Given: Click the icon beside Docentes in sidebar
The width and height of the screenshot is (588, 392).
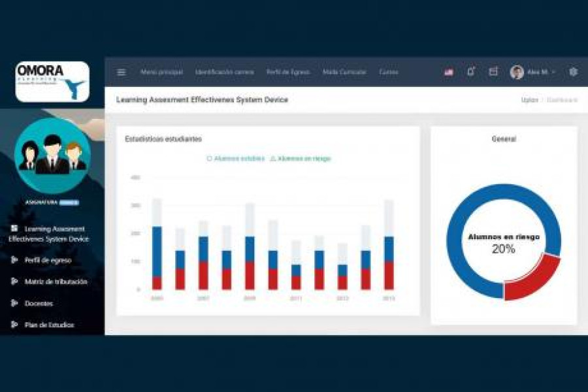Looking at the screenshot, I should coord(14,303).
